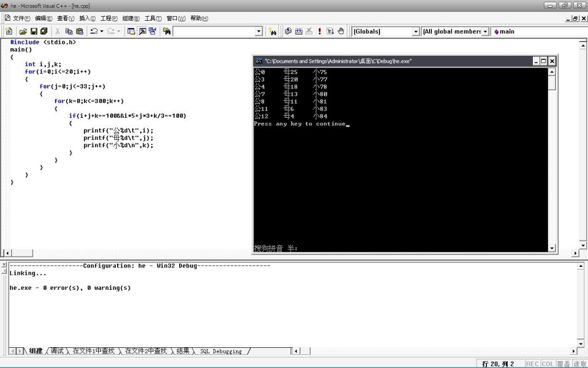Click the Redo arrow icon
588x368 pixels.
(x=111, y=32)
